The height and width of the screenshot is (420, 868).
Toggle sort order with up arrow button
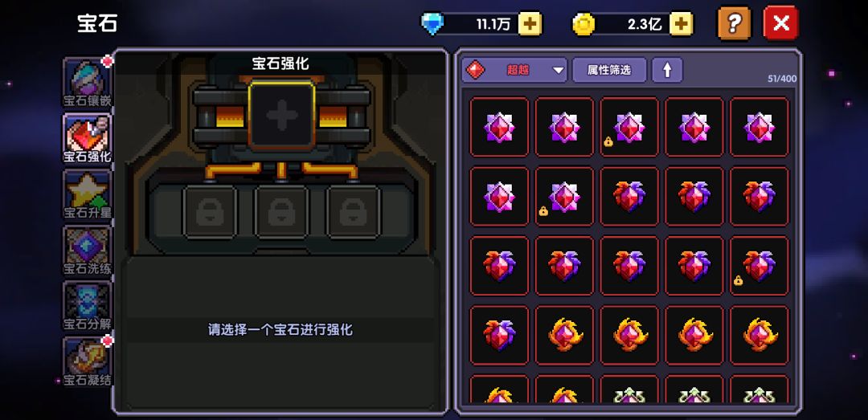click(667, 71)
